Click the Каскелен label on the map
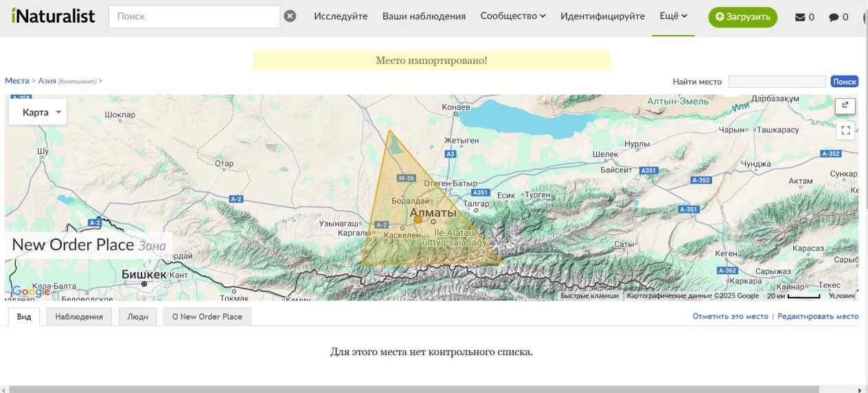868x393 pixels. click(402, 235)
